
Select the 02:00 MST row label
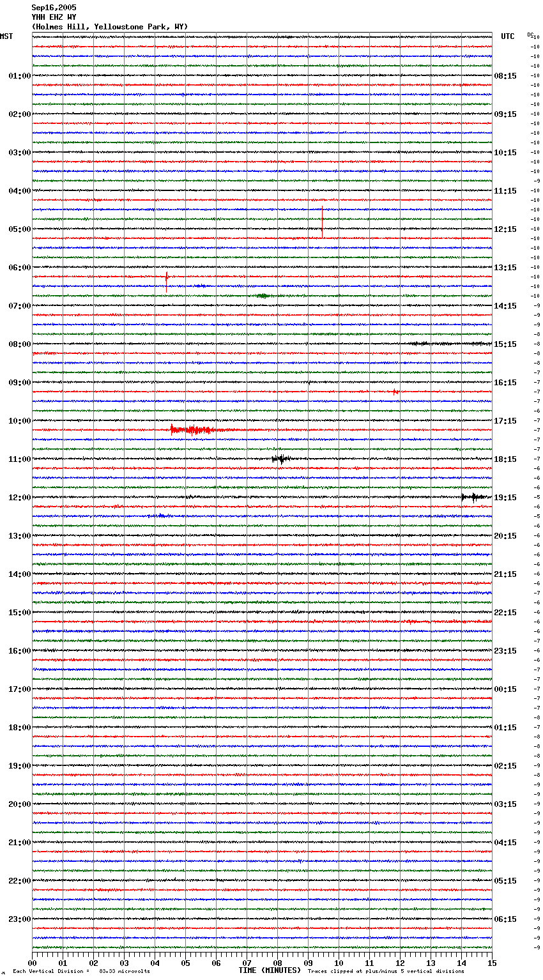[x=20, y=114]
